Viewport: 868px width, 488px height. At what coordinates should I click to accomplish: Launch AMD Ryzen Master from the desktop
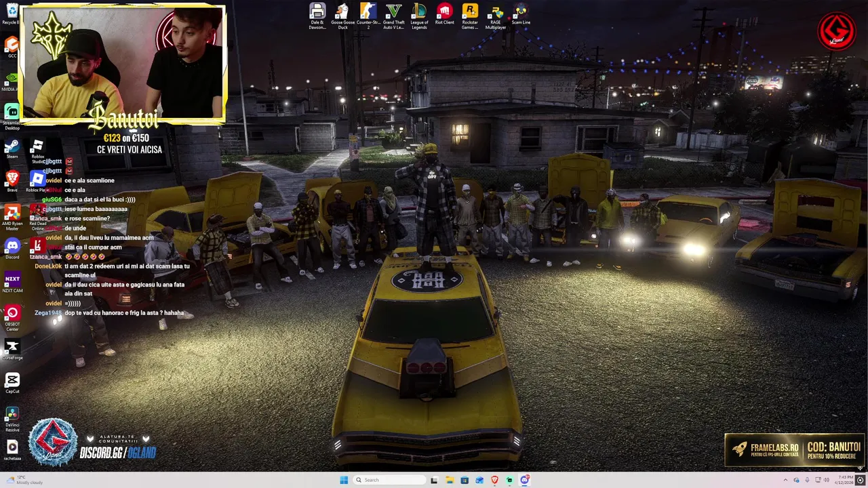pyautogui.click(x=12, y=217)
